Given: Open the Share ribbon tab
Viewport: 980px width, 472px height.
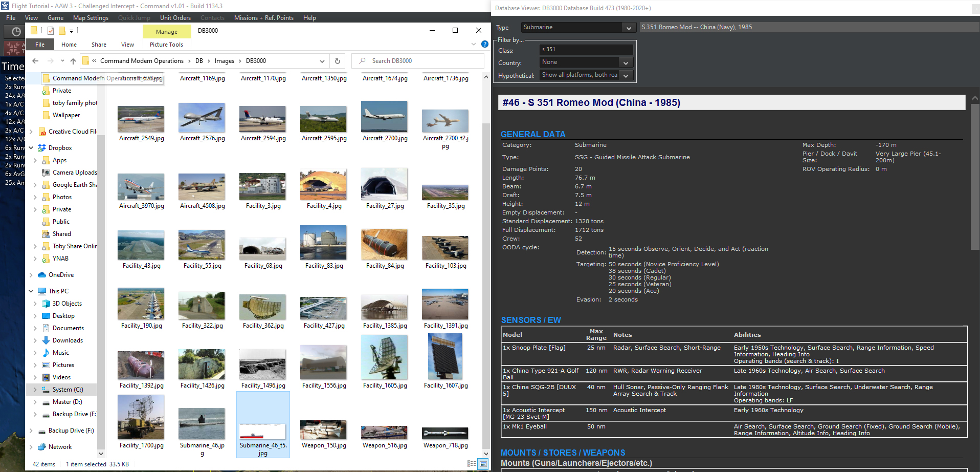Looking at the screenshot, I should point(99,45).
